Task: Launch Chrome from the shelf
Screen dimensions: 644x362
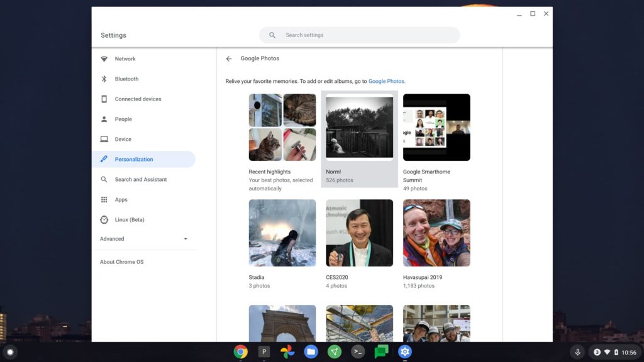Action: click(x=241, y=352)
